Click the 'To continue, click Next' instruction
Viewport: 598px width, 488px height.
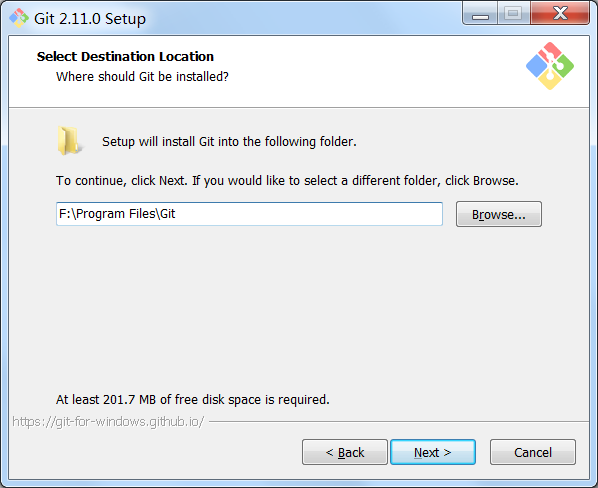click(287, 180)
